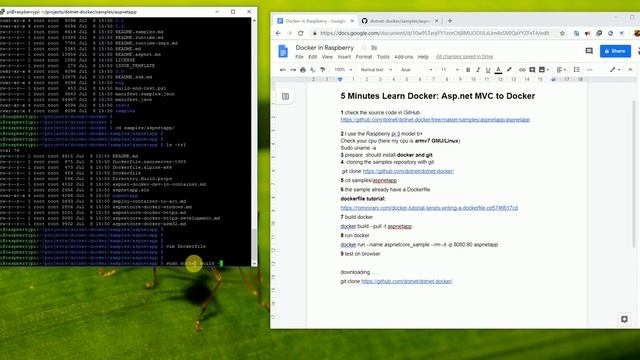Reload the page with refresh icon
This screenshot has width=640, height=360.
click(301, 33)
